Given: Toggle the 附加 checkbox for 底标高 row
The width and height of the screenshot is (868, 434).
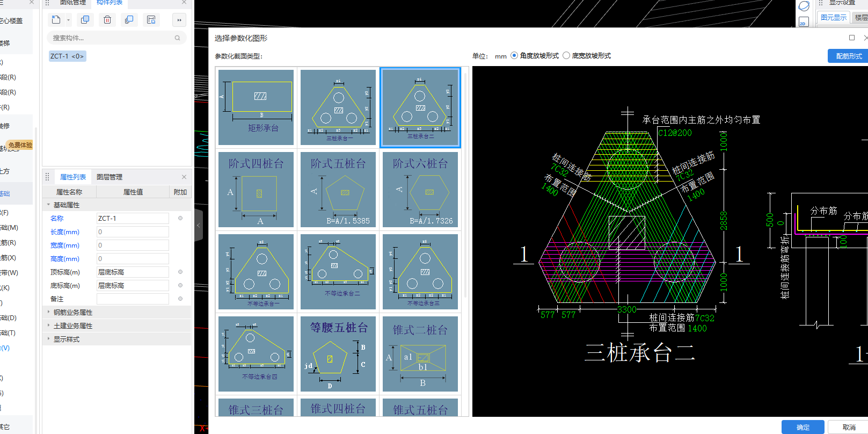Looking at the screenshot, I should coord(180,285).
